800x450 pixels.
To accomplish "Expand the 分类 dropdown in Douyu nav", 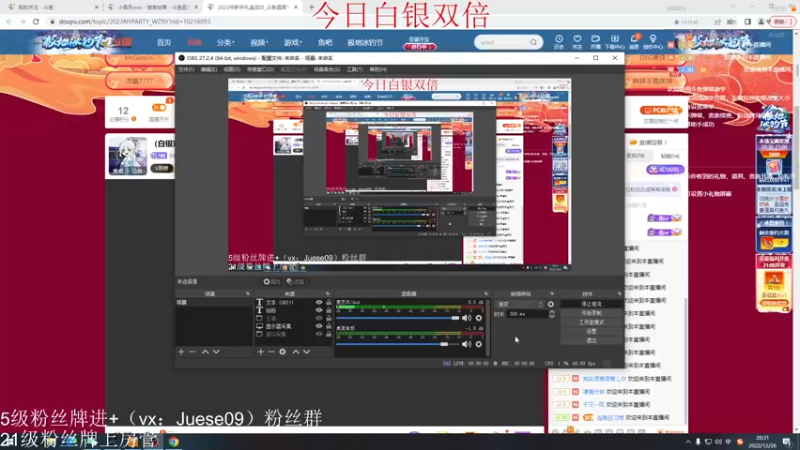I will tap(225, 43).
